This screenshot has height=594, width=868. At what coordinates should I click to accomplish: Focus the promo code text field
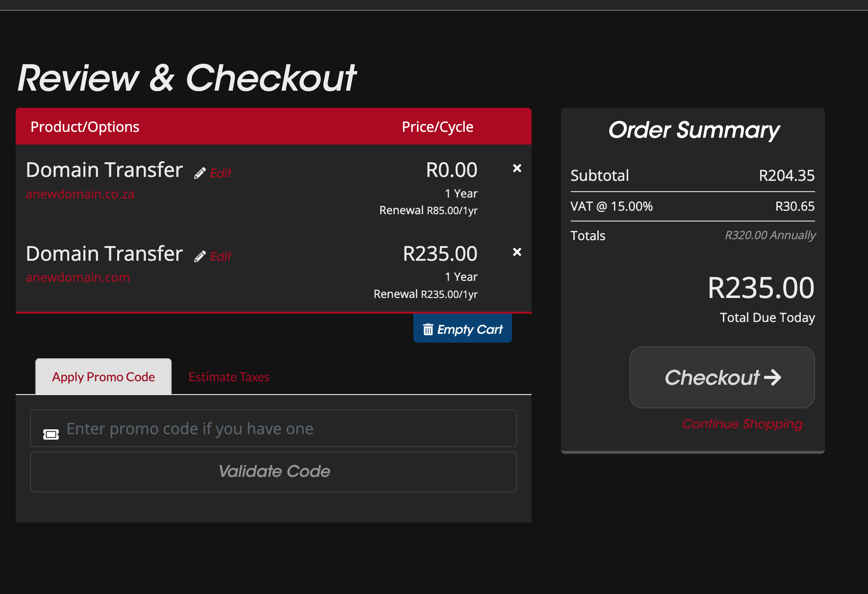[x=289, y=429]
